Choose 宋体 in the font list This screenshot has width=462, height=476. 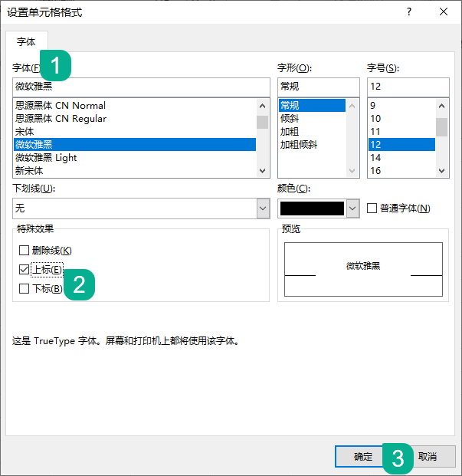click(x=135, y=131)
